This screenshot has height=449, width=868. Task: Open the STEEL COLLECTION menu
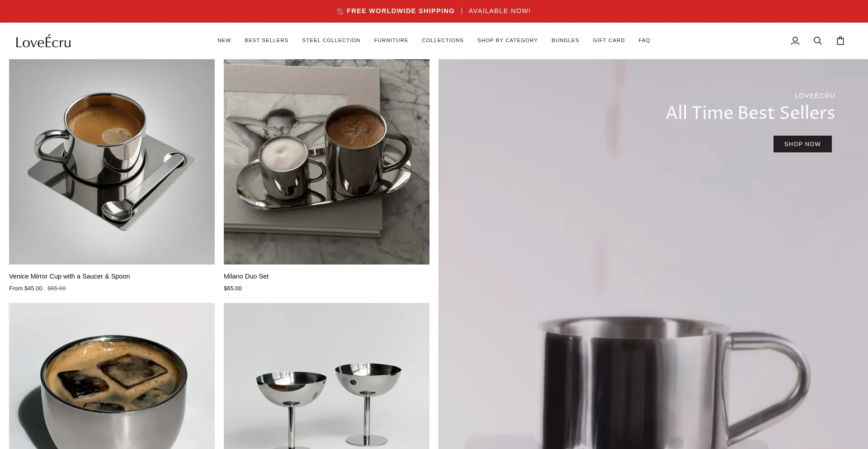pyautogui.click(x=331, y=40)
